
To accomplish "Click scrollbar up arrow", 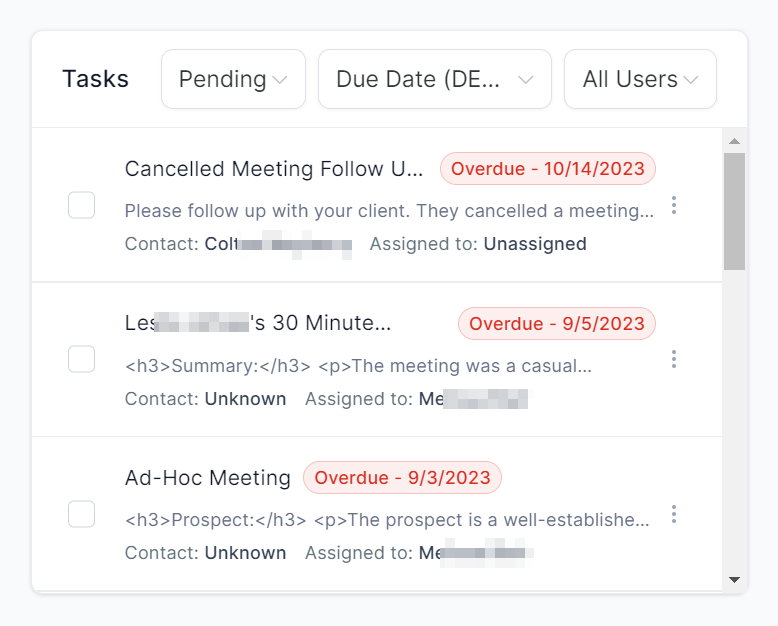I will coord(734,141).
